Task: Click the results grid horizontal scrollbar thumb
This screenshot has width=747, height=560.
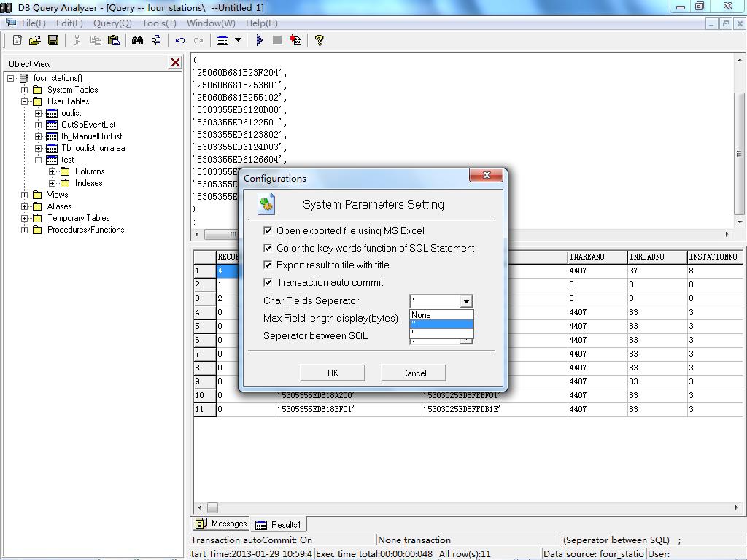Action: click(212, 507)
